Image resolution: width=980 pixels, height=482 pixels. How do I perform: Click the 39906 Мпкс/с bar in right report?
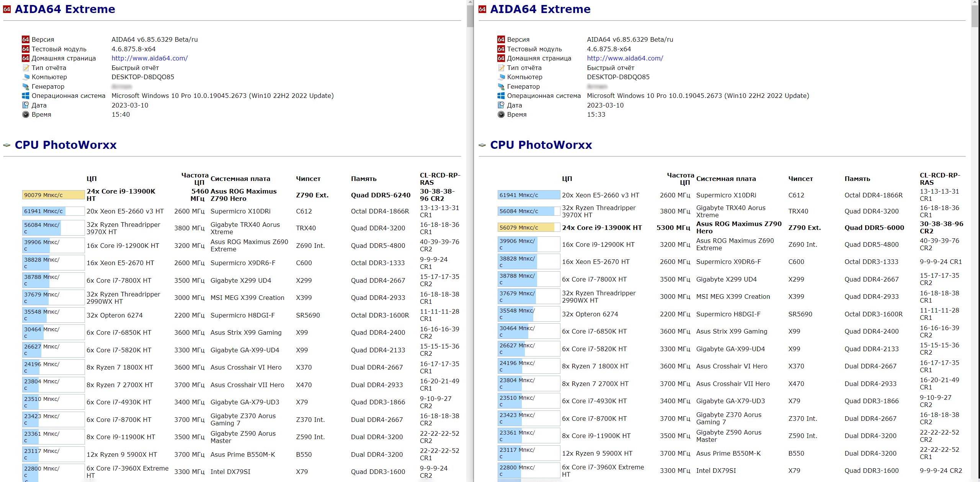(x=529, y=244)
